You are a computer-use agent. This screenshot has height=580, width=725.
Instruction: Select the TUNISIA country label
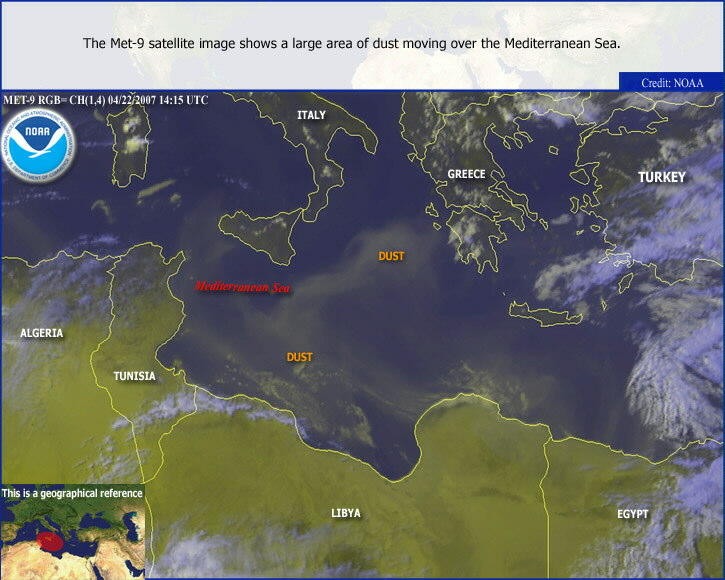(x=134, y=376)
